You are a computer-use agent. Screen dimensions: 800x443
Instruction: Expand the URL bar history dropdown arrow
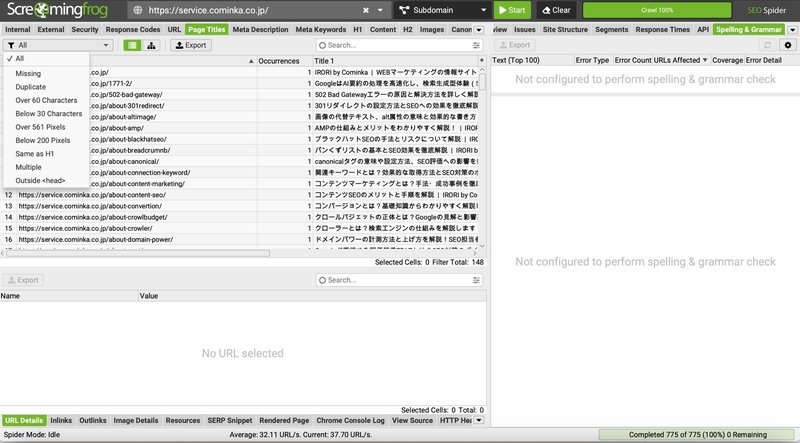click(382, 10)
